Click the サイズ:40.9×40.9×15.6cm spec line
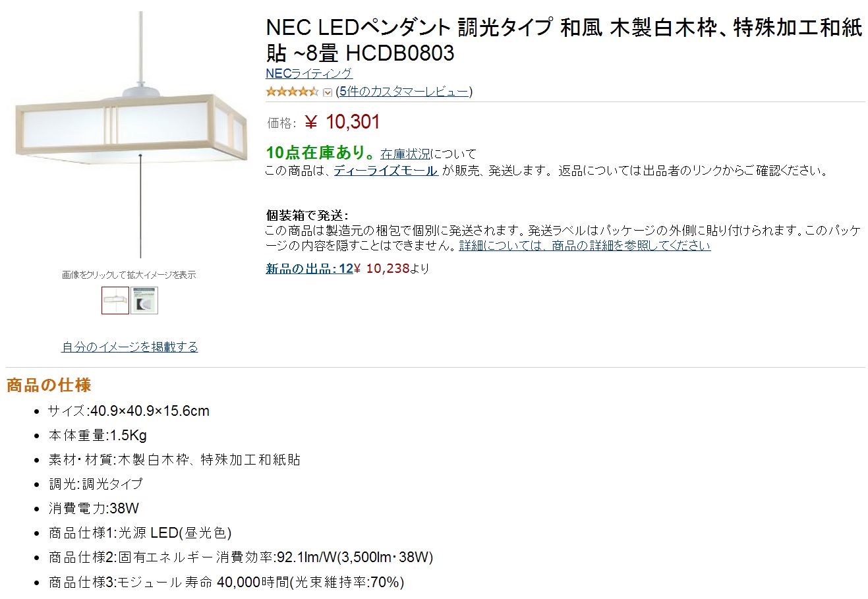 tap(129, 411)
